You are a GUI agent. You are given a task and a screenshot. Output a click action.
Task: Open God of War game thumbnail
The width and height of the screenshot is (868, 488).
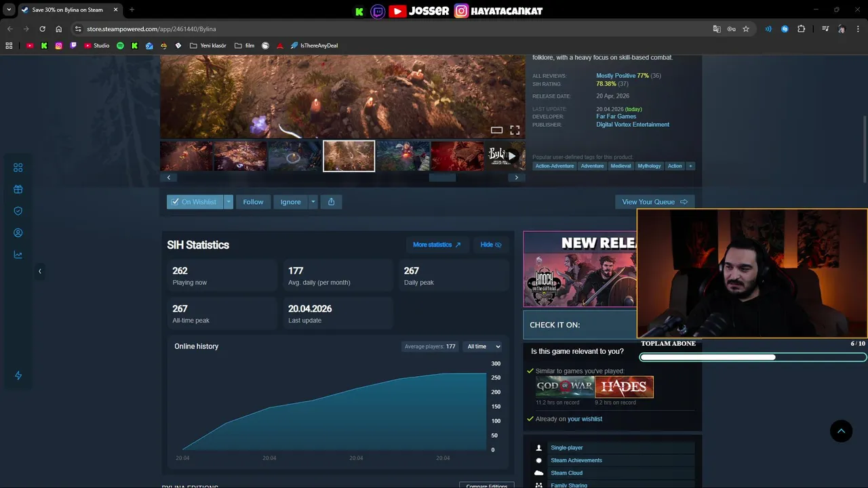tap(565, 387)
